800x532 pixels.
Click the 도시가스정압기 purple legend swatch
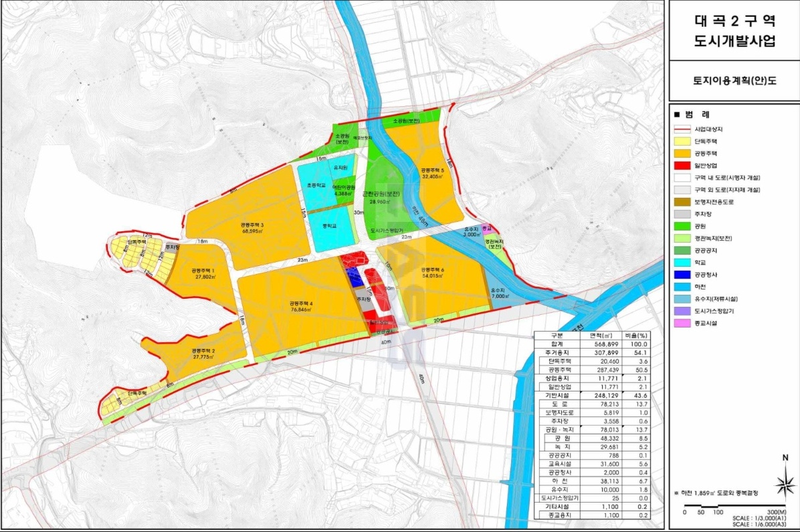coord(682,311)
